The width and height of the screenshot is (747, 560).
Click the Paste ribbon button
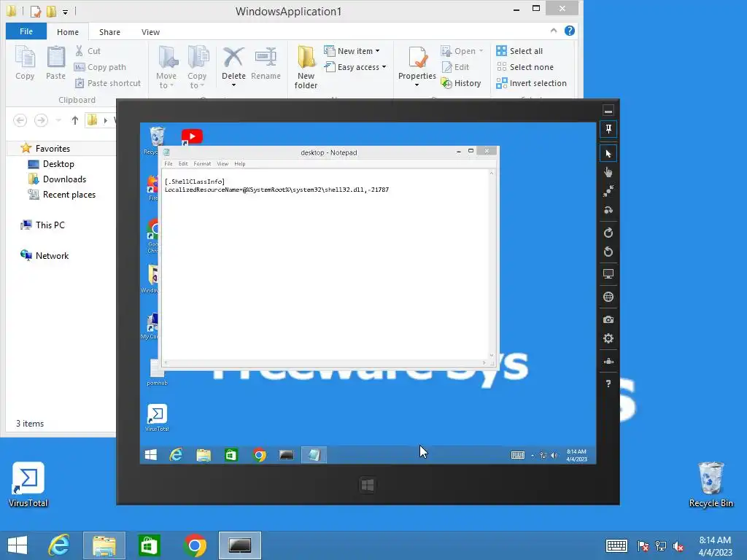point(55,63)
